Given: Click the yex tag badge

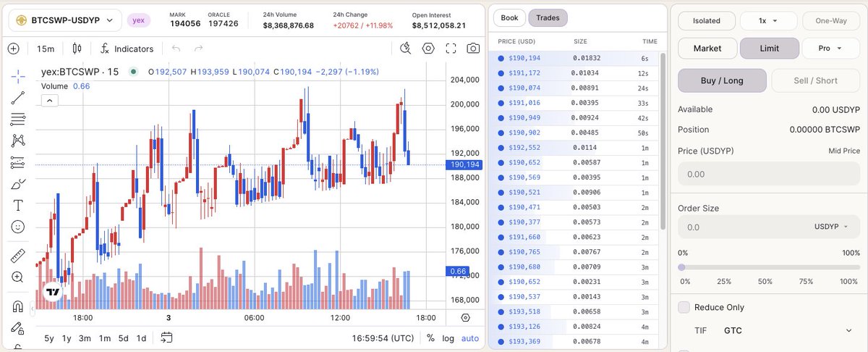Looking at the screenshot, I should click(138, 21).
